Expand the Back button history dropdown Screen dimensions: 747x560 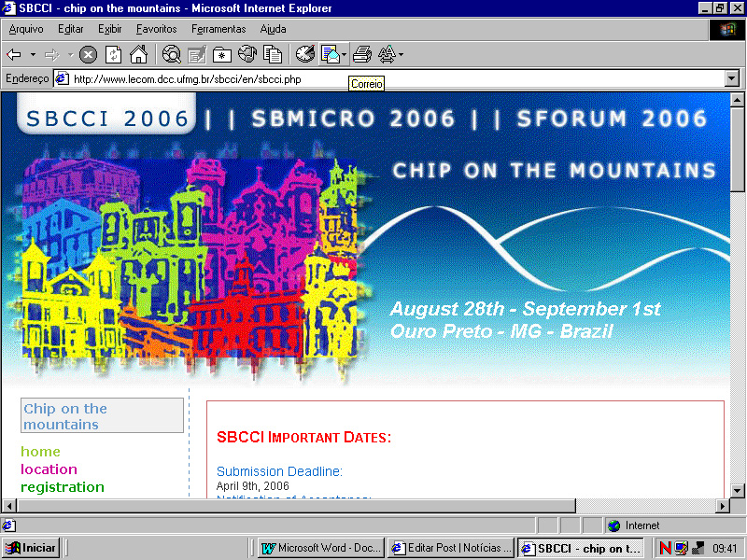pyautogui.click(x=33, y=55)
